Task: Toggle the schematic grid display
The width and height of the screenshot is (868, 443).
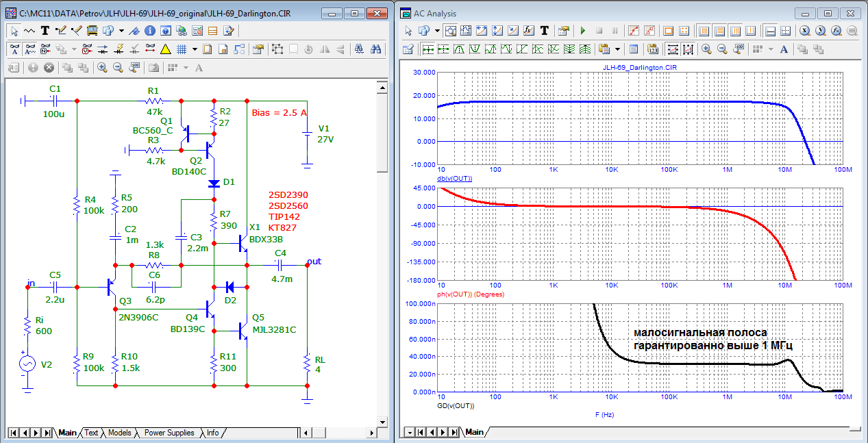Action: (182, 49)
